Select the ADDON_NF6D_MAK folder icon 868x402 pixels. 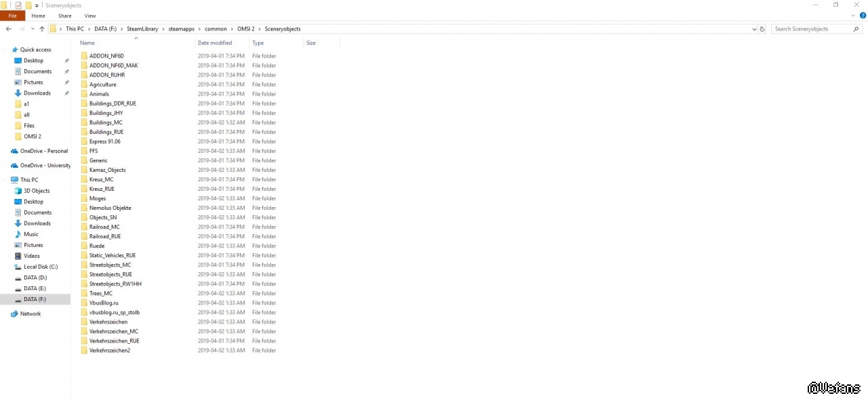pos(84,66)
